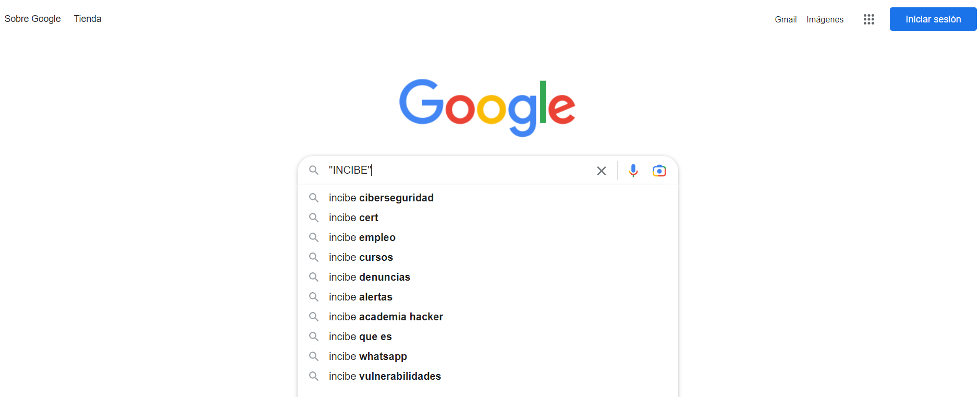Screen dimensions: 980x397
Task: Start a voice search with the microphone
Action: pyautogui.click(x=633, y=171)
